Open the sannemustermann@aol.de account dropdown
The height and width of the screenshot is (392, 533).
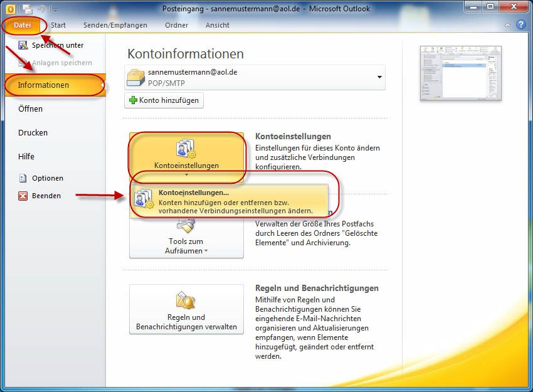[x=378, y=78]
